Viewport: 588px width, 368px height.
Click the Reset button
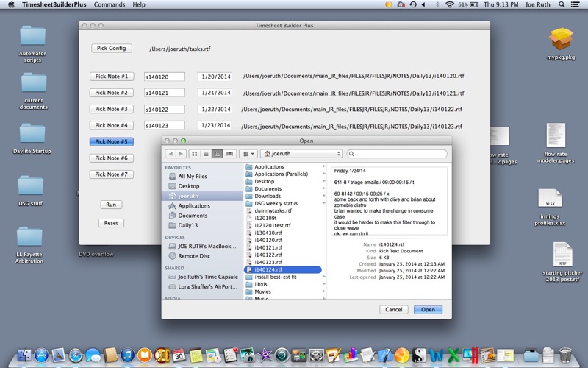(x=111, y=223)
